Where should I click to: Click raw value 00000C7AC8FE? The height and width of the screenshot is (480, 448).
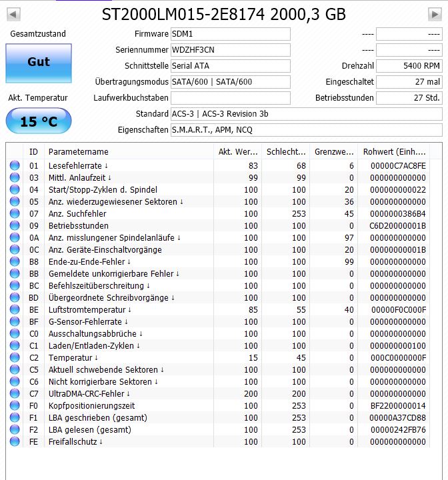point(398,166)
